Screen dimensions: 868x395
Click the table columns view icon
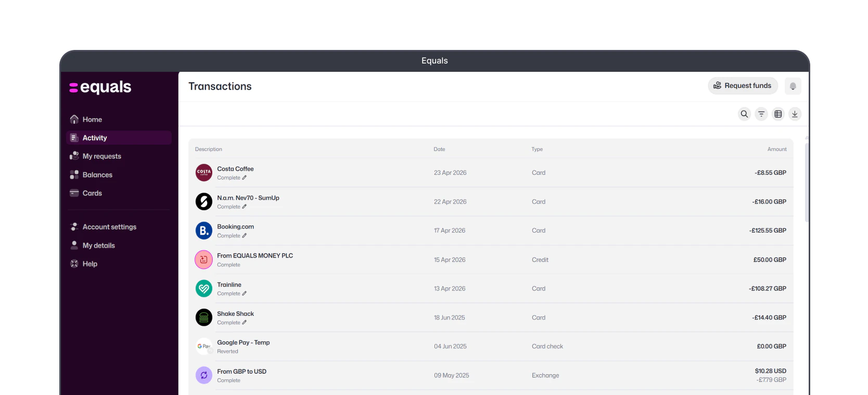coord(778,114)
